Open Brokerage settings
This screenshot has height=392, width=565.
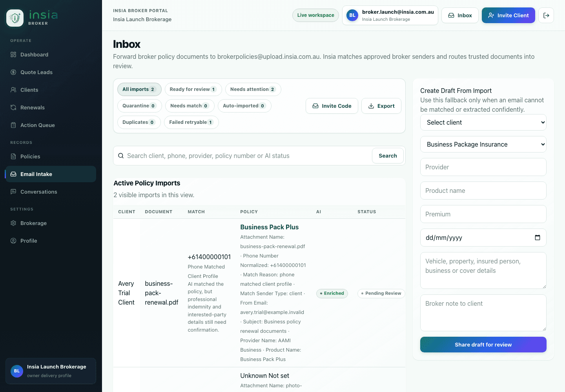51,223
